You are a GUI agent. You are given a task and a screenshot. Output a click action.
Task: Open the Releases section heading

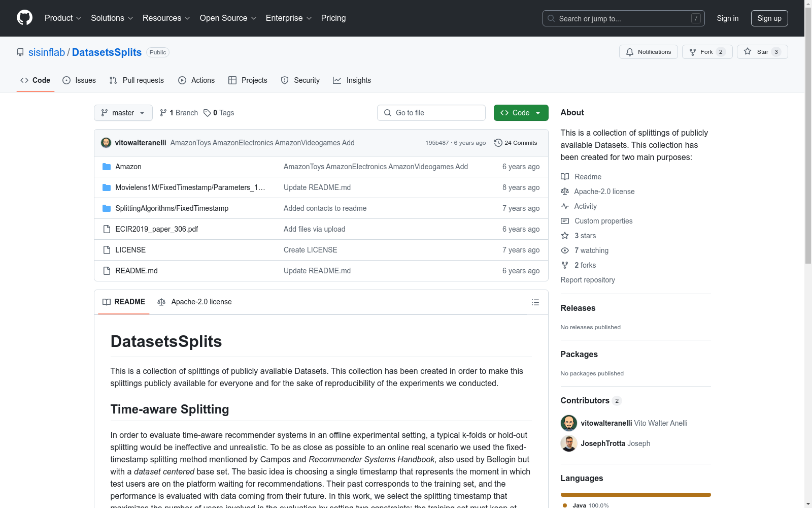[x=578, y=308]
